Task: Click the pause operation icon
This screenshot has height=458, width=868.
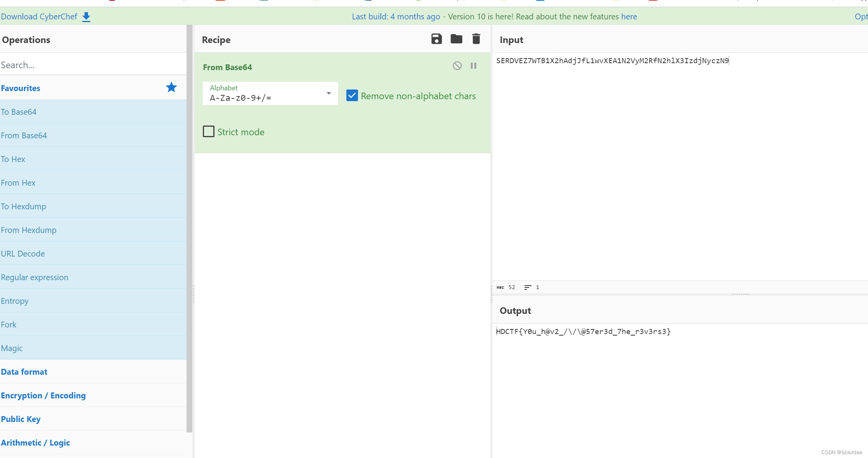Action: click(x=474, y=66)
